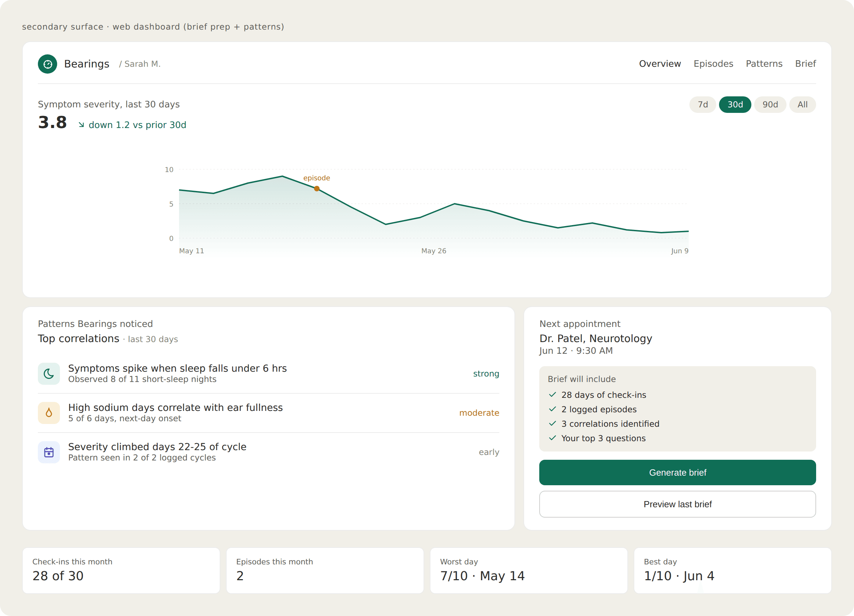This screenshot has width=854, height=616.
Task: Click checkmark beside 28 days of check-ins
Action: point(552,395)
